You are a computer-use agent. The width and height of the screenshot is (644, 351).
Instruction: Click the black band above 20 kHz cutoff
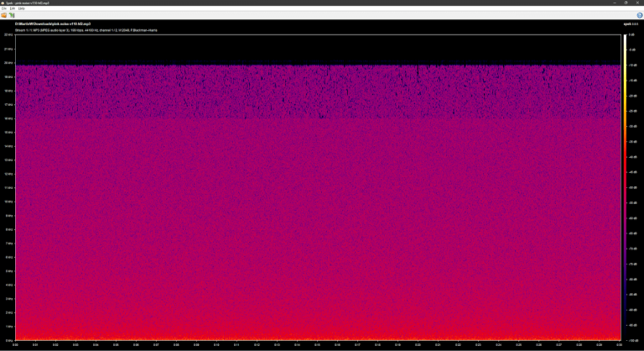[x=319, y=49]
